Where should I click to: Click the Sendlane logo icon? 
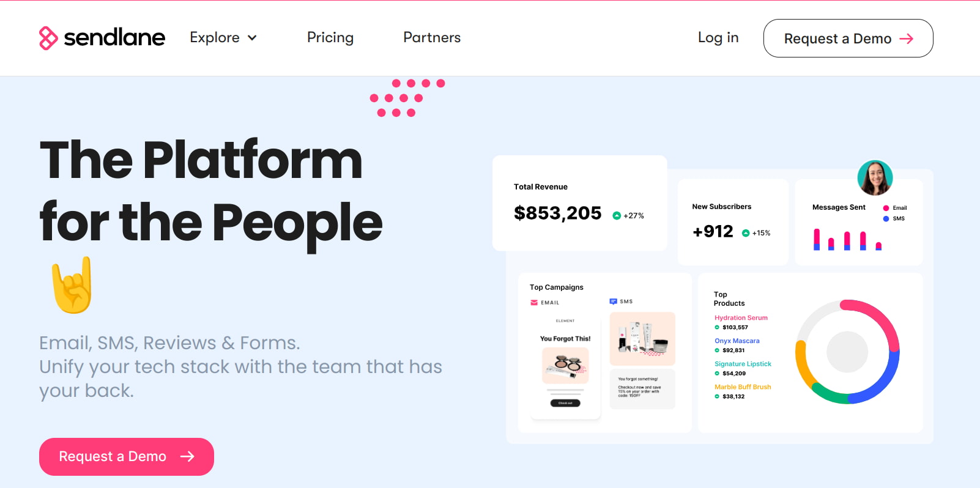click(x=48, y=38)
